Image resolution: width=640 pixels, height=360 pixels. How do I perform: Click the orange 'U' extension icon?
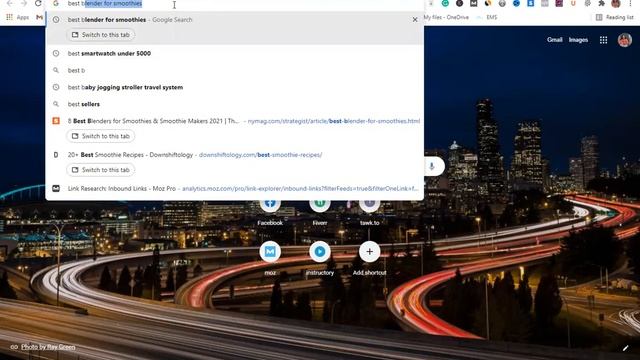click(573, 3)
